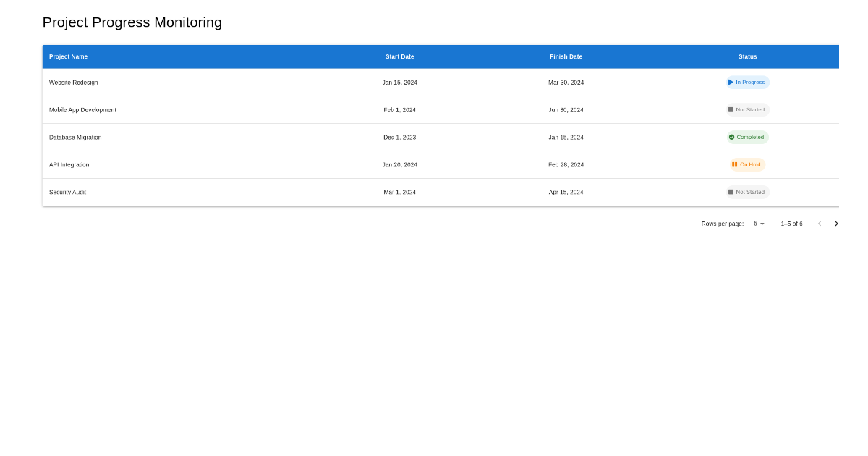The height and width of the screenshot is (456, 868).
Task: Click the Start Date column header
Action: pyautogui.click(x=399, y=56)
